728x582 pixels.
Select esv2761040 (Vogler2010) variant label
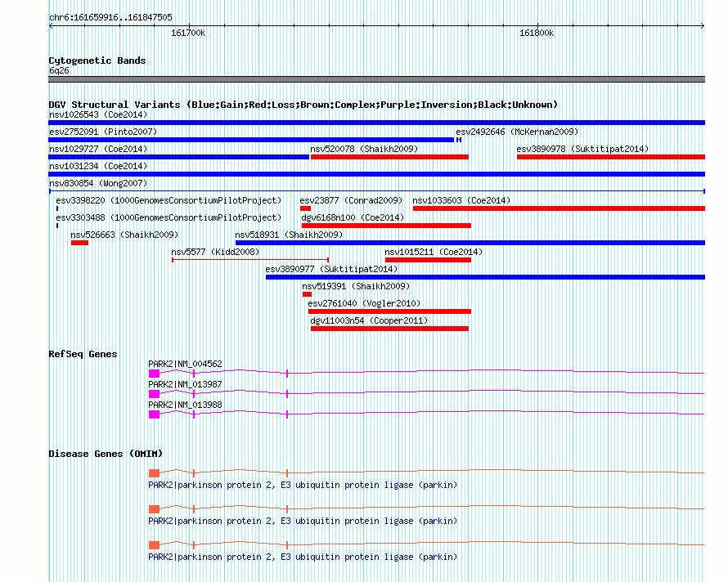364,303
